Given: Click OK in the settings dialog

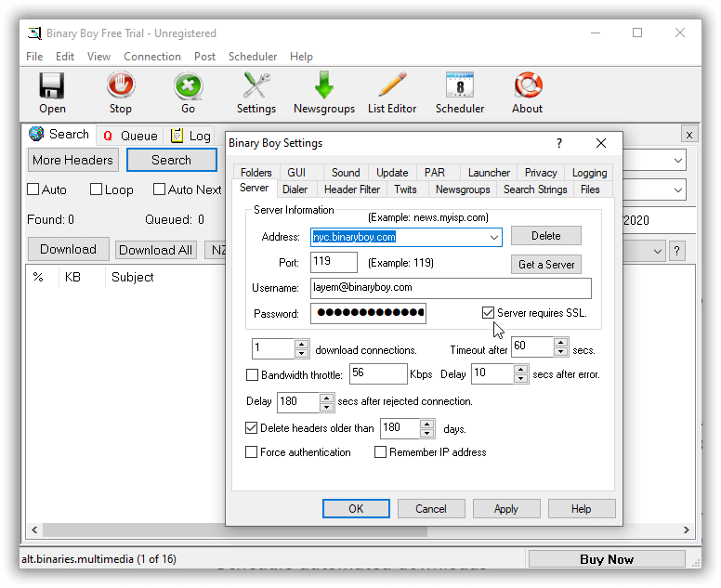Looking at the screenshot, I should 356,508.
